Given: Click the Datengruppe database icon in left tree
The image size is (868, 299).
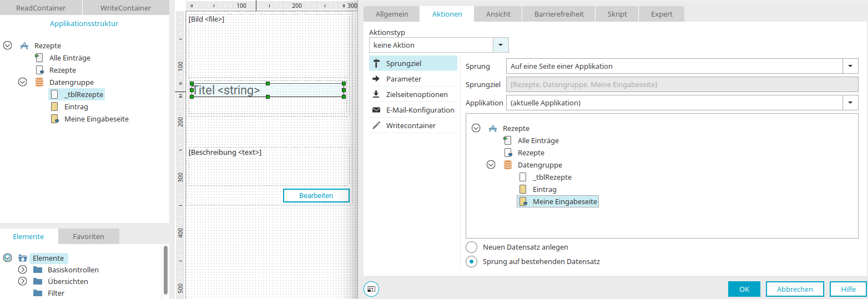Looking at the screenshot, I should [39, 82].
